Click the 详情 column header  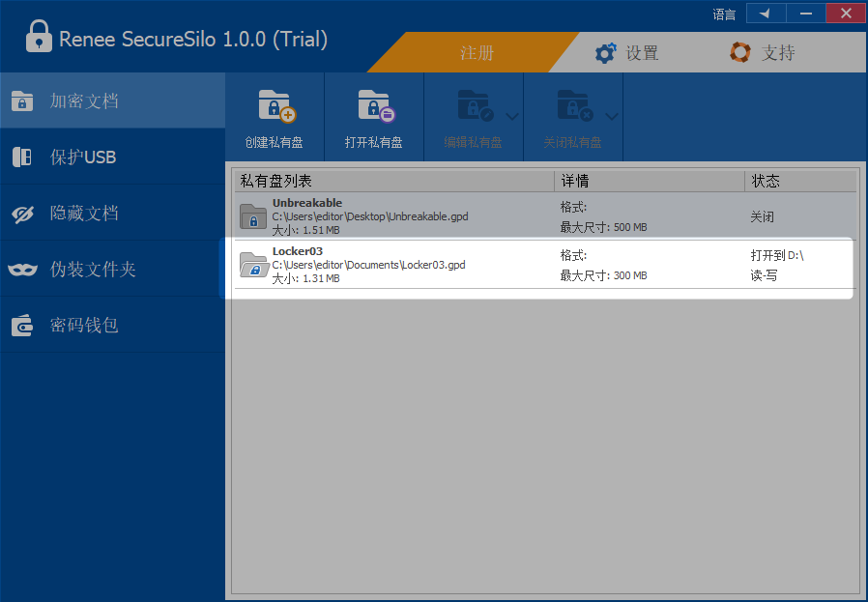[650, 181]
